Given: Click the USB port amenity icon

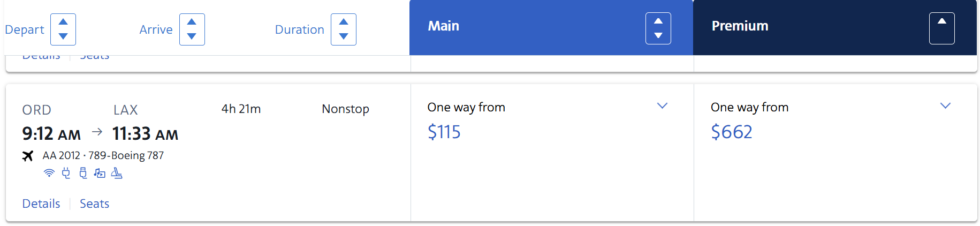Looking at the screenshot, I should (83, 173).
